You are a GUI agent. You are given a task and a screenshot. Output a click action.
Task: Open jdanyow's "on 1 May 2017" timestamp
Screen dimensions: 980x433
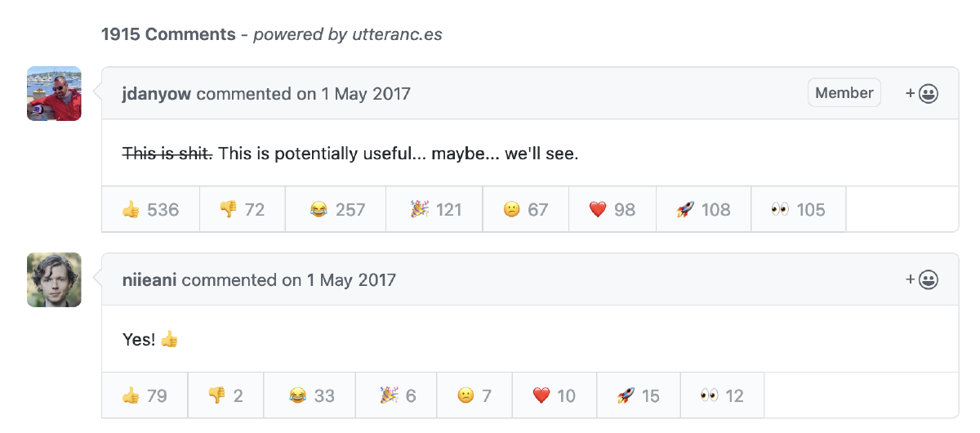click(354, 94)
